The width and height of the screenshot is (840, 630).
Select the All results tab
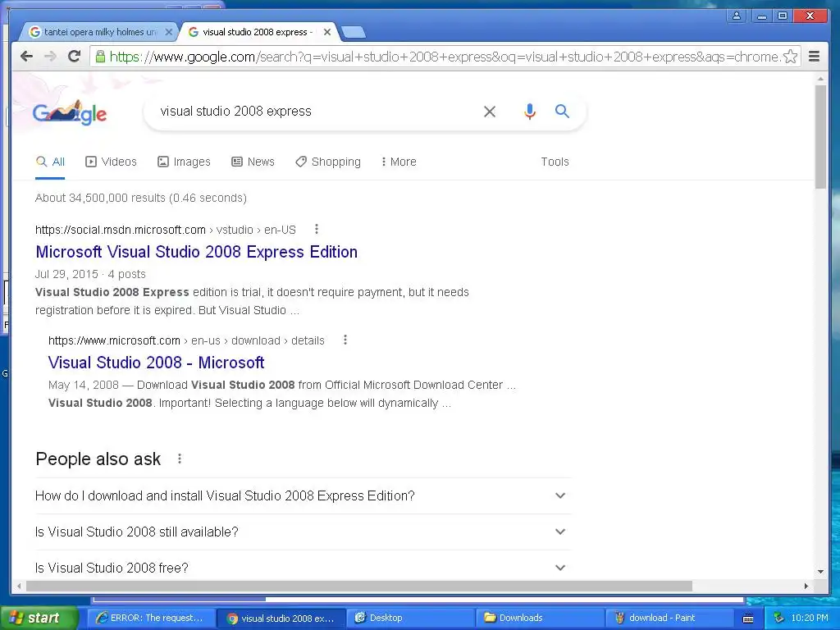pos(50,162)
